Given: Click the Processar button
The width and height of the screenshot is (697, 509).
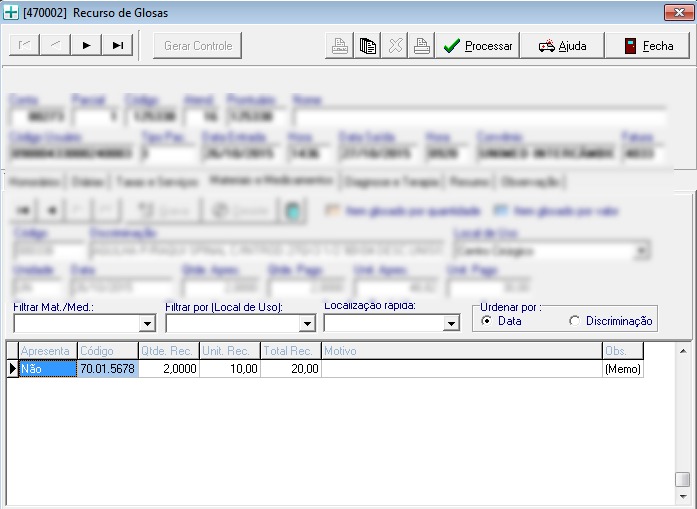Looking at the screenshot, I should 477,45.
